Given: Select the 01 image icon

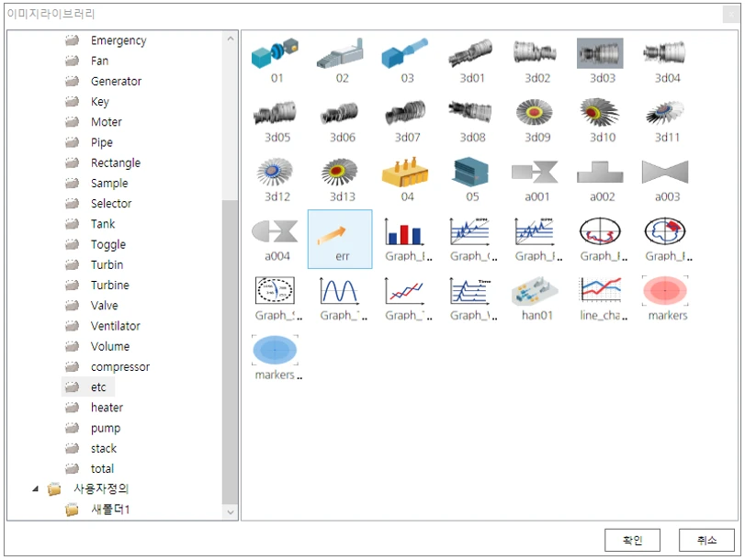Looking at the screenshot, I should tap(275, 53).
